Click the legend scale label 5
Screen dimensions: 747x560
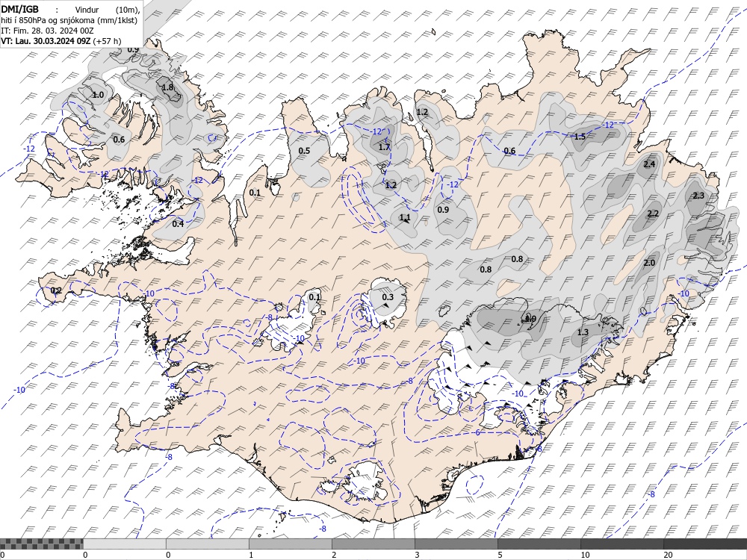[500, 555]
